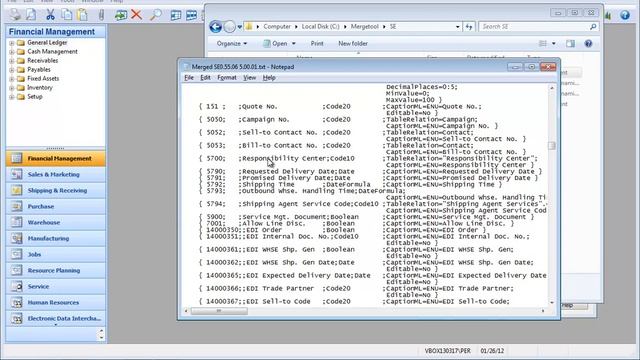
Task: Select the Financial Management section button
Action: 56,158
